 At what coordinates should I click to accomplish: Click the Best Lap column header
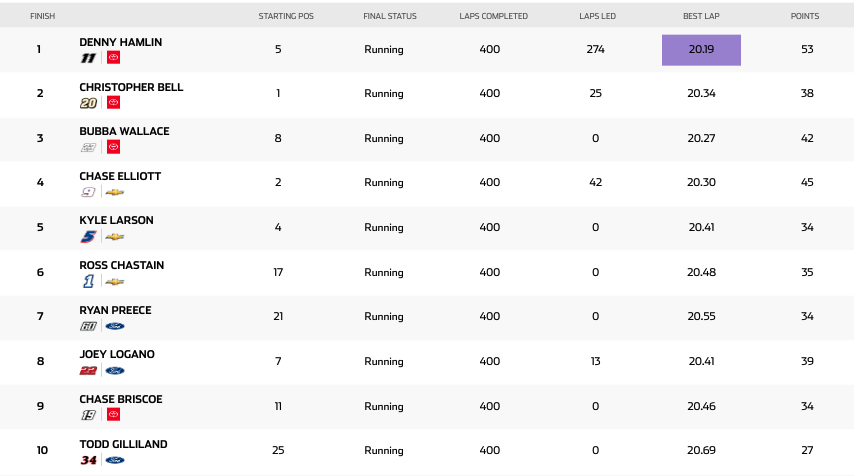click(701, 17)
